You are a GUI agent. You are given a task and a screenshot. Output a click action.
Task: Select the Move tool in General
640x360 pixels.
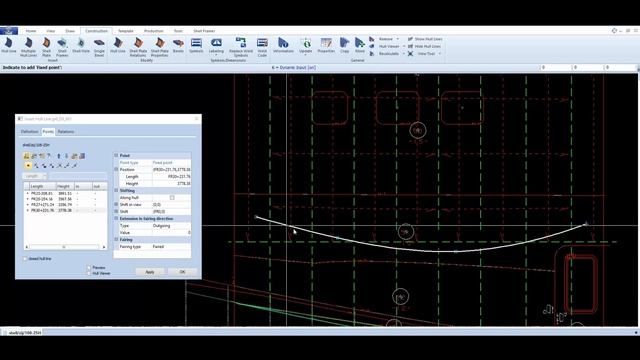coord(360,46)
